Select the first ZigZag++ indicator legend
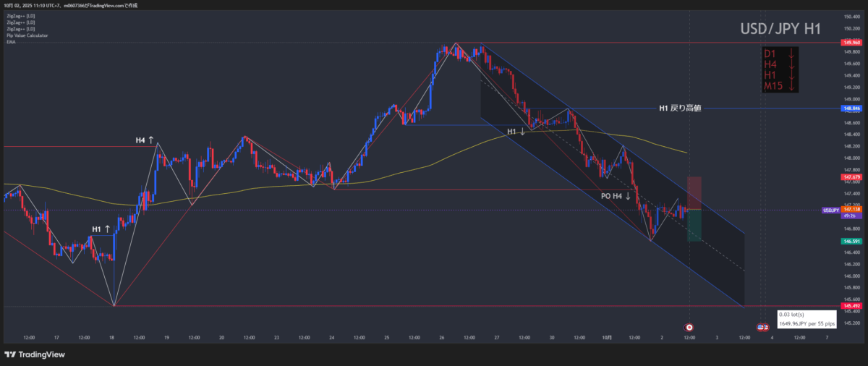Image resolution: width=868 pixels, height=366 pixels. coord(20,14)
